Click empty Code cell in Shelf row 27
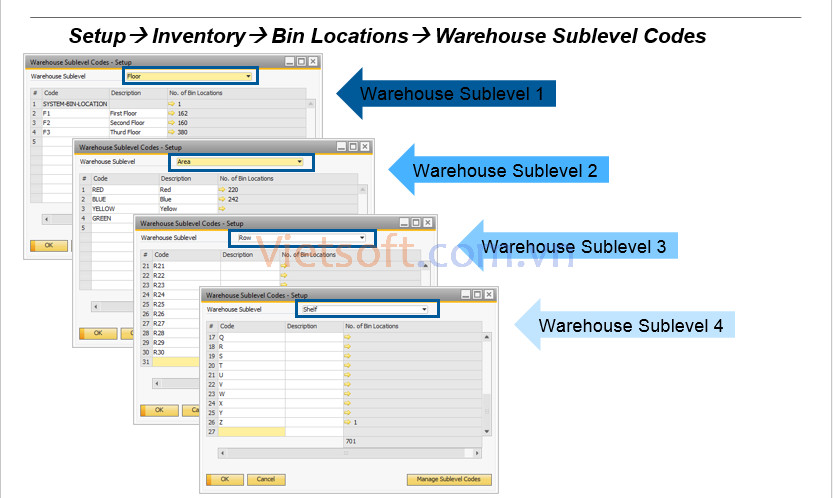 tap(251, 431)
